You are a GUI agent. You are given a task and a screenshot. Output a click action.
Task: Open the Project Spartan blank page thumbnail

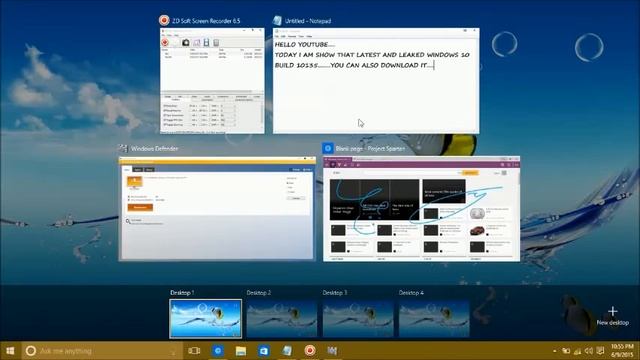[421, 209]
